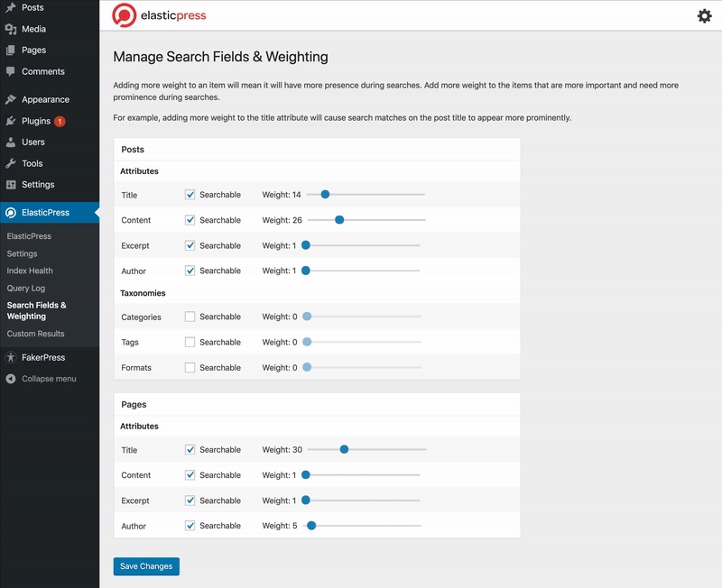Enable Searchable for Tags taxonomy
Viewport: 722px width, 588px height.
190,342
